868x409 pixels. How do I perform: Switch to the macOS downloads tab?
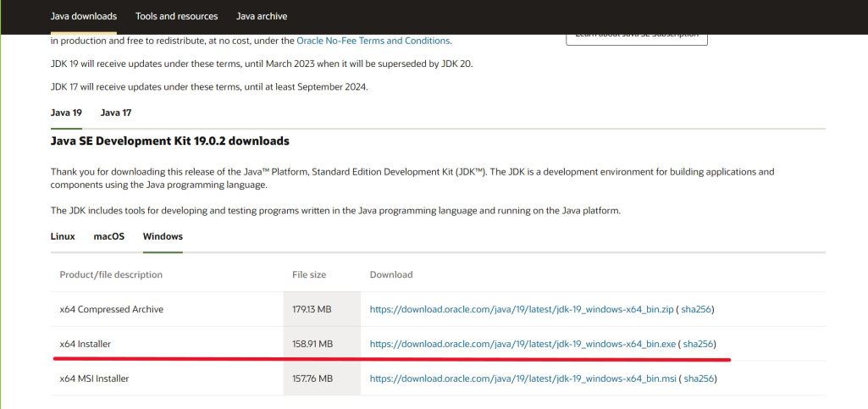click(x=109, y=236)
